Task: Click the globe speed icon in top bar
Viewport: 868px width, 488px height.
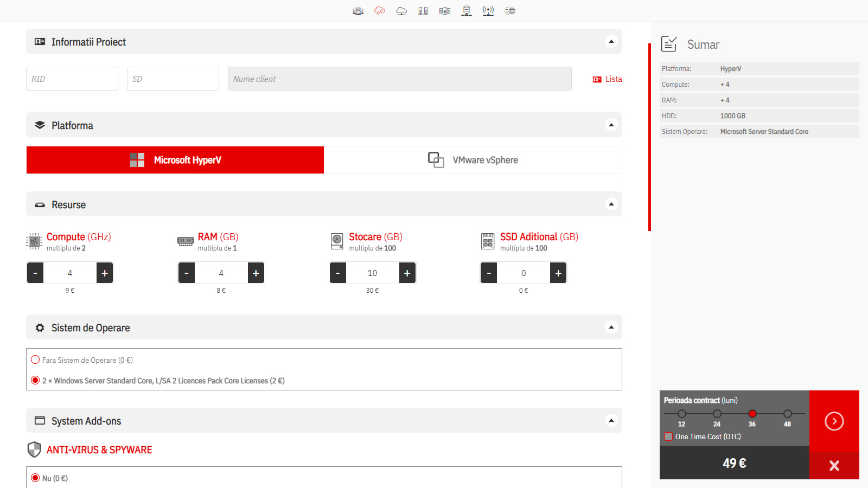Action: pos(510,11)
